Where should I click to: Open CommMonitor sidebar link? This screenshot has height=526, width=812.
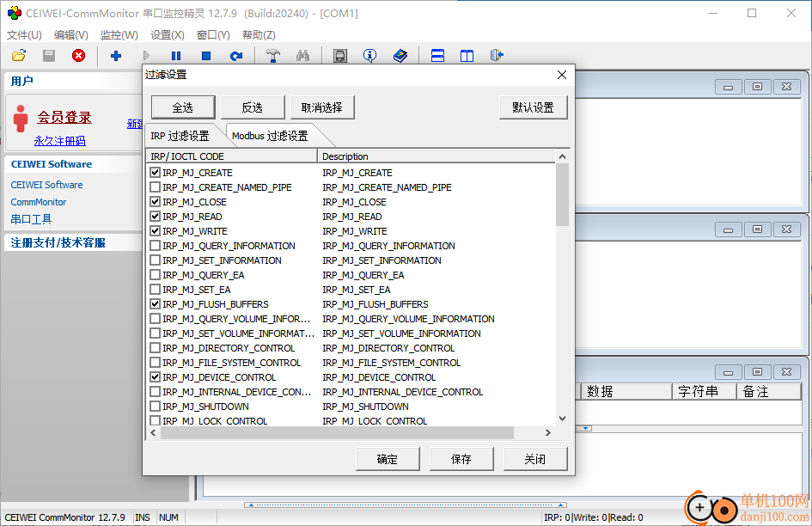(x=39, y=202)
